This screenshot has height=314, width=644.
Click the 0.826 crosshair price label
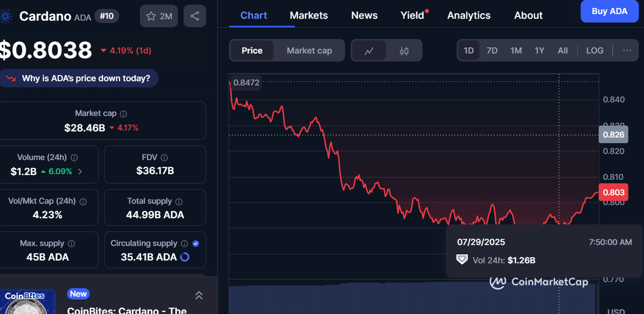click(x=613, y=135)
